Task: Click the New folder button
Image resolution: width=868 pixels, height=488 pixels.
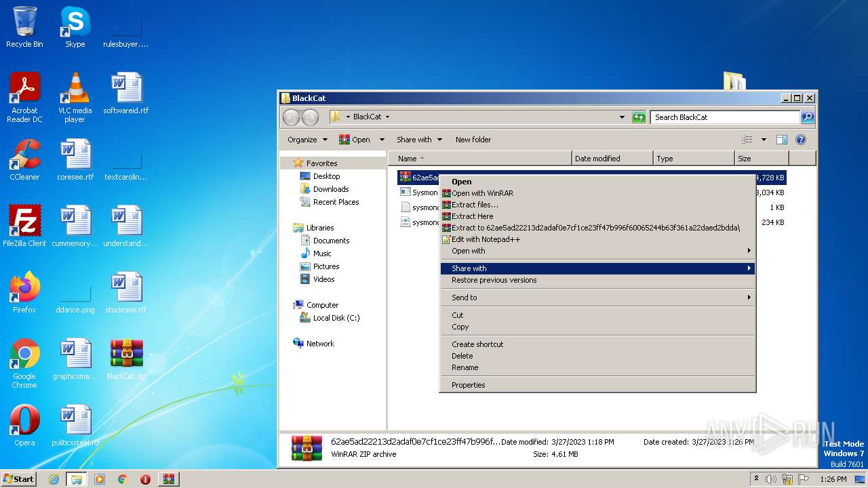Action: pyautogui.click(x=473, y=140)
